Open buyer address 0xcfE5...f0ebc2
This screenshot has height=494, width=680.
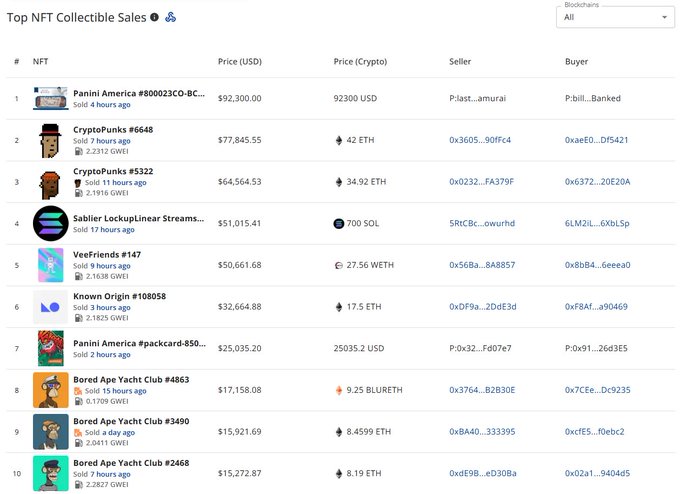595,432
